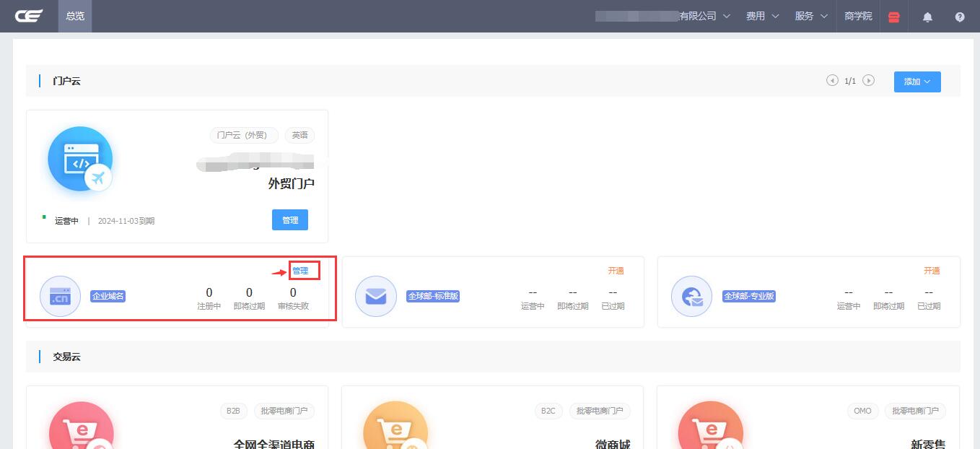This screenshot has height=449, width=980.
Task: Click the CE logo in header
Action: 29,16
